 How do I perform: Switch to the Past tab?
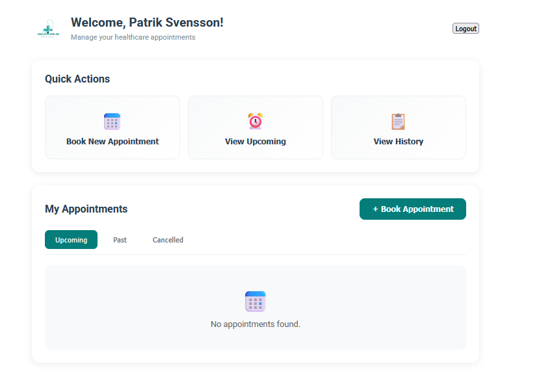(x=120, y=240)
